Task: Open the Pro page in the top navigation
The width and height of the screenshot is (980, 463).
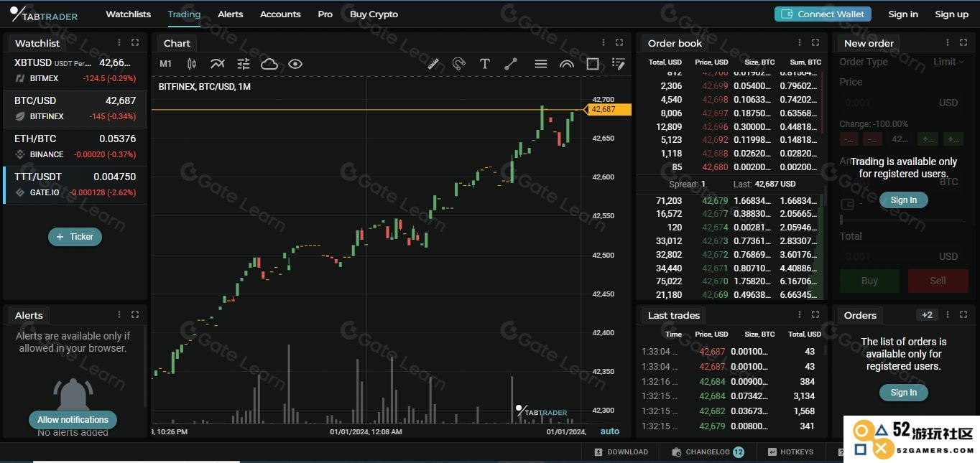Action: coord(325,14)
